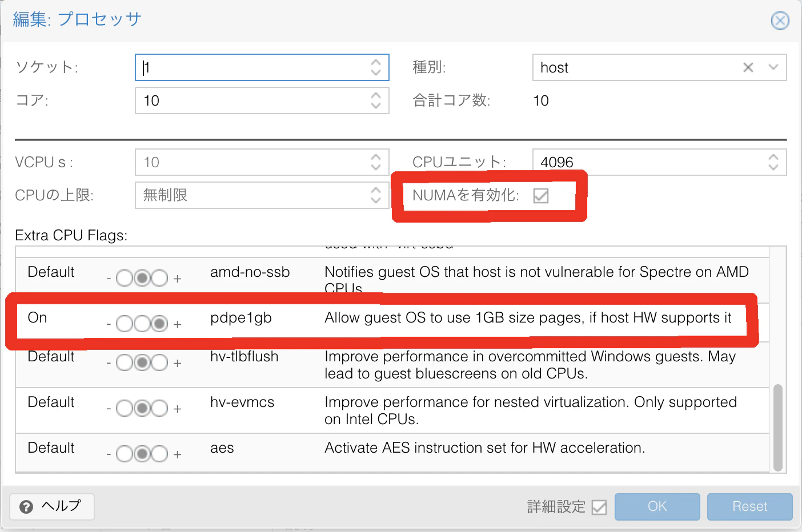Open the 種別 CPU type dropdown
This screenshot has height=532, width=802.
[x=773, y=67]
